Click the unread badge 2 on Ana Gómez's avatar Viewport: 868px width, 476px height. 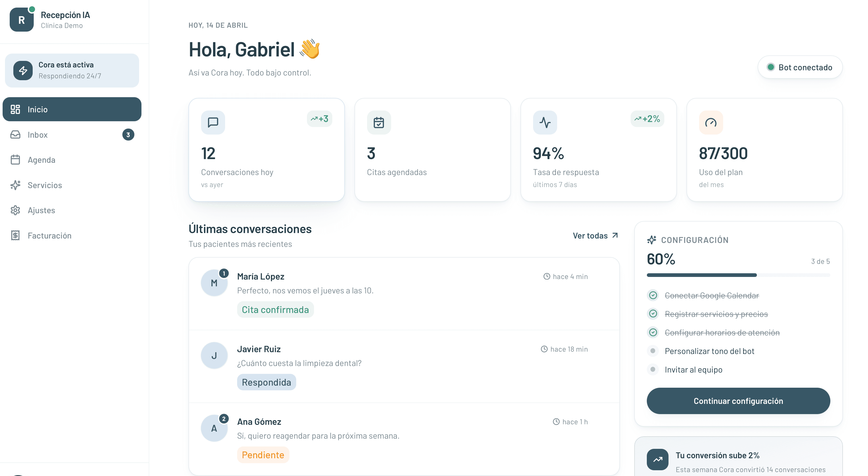click(x=224, y=419)
